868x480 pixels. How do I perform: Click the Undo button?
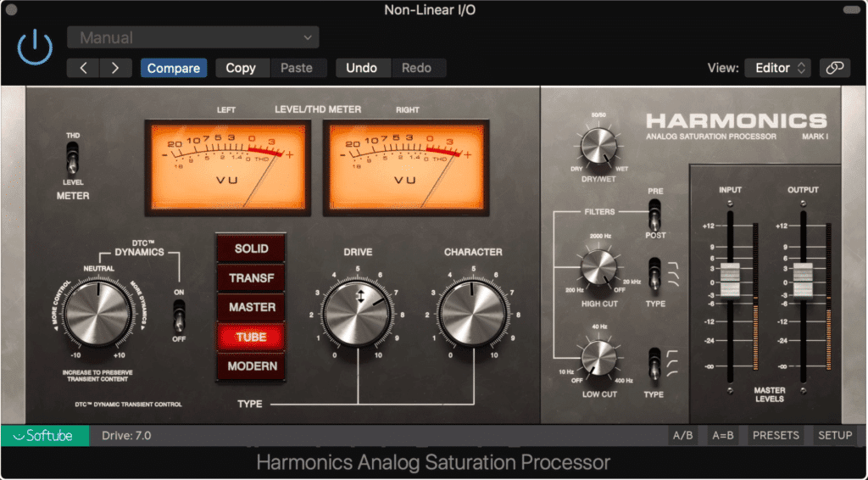(361, 68)
